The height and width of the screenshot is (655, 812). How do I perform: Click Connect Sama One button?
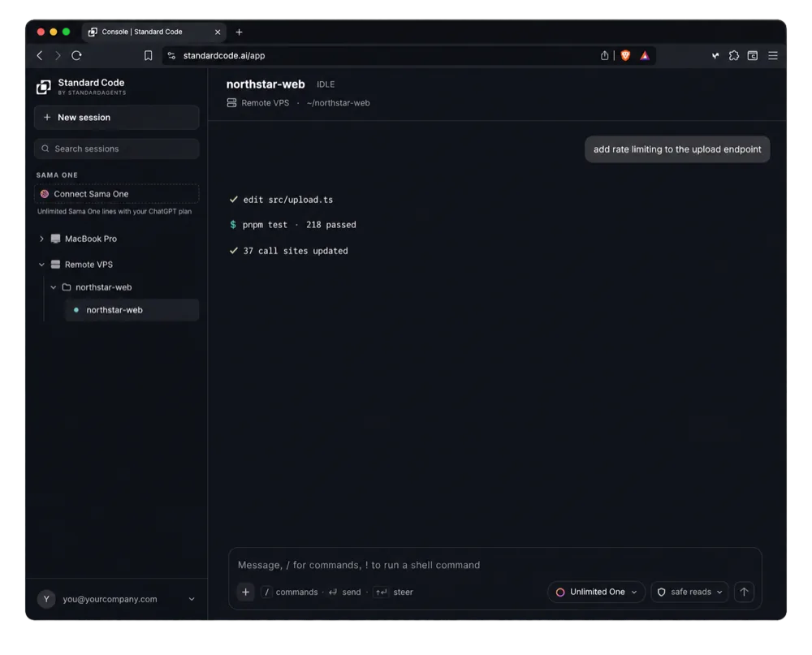click(116, 194)
